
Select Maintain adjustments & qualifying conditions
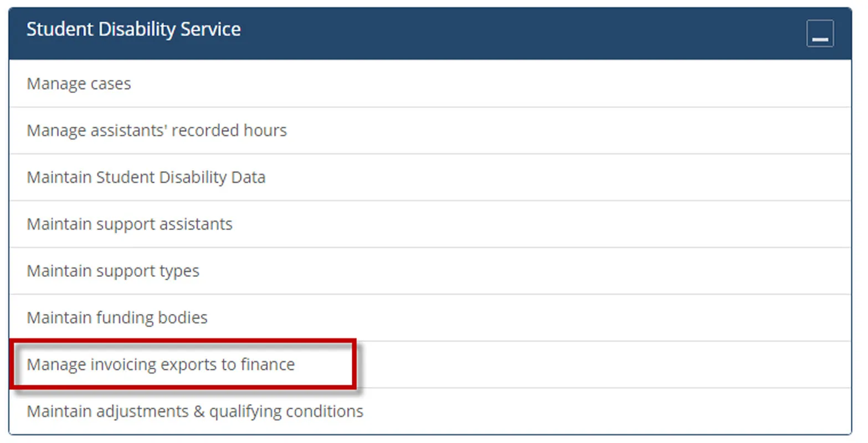click(195, 411)
